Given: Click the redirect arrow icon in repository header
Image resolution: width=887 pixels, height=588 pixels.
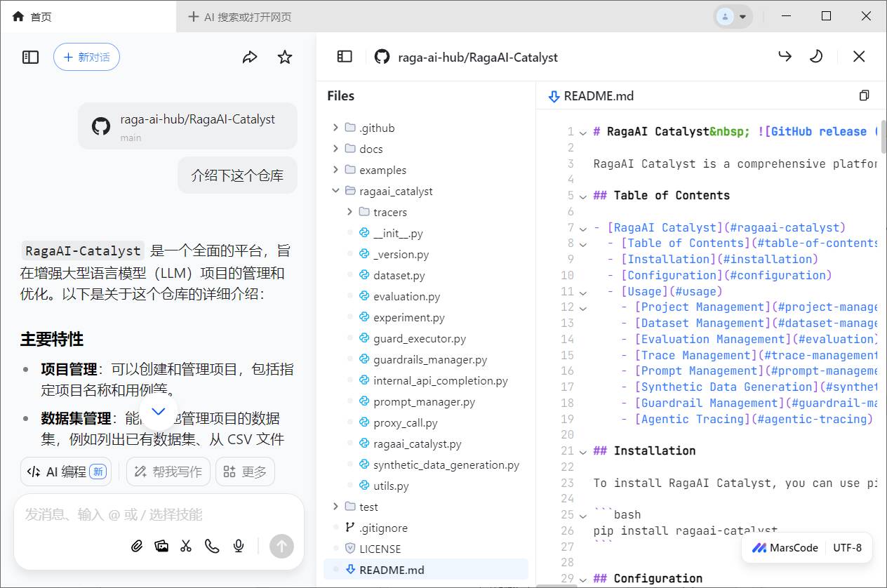Looking at the screenshot, I should (785, 56).
